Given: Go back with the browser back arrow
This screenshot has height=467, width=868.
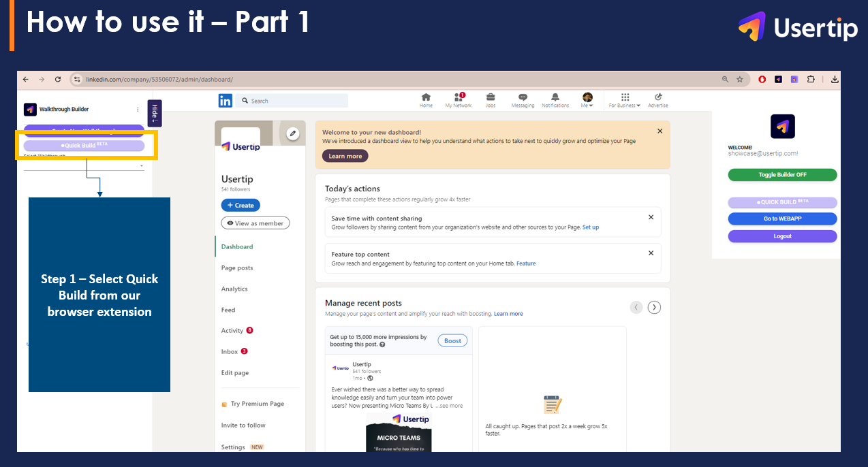Looking at the screenshot, I should [26, 80].
